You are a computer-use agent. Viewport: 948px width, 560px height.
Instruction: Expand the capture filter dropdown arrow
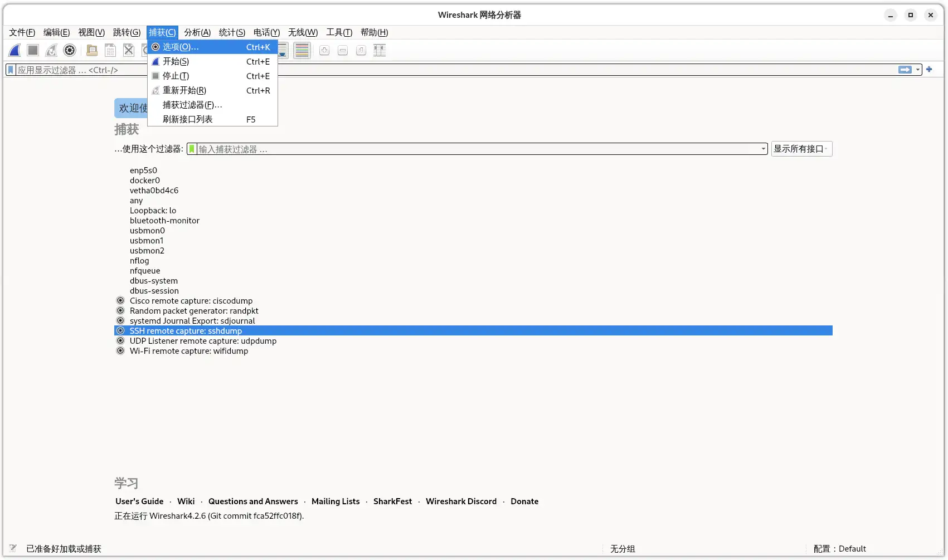click(764, 149)
